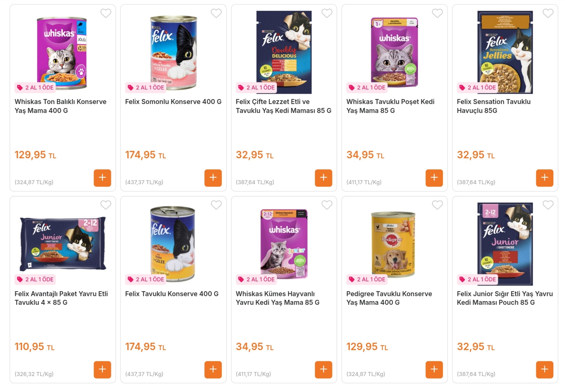Toggle favorite on Whiskas Kümes Hayvanlı Yavru
This screenshot has width=565, height=392.
pyautogui.click(x=327, y=205)
